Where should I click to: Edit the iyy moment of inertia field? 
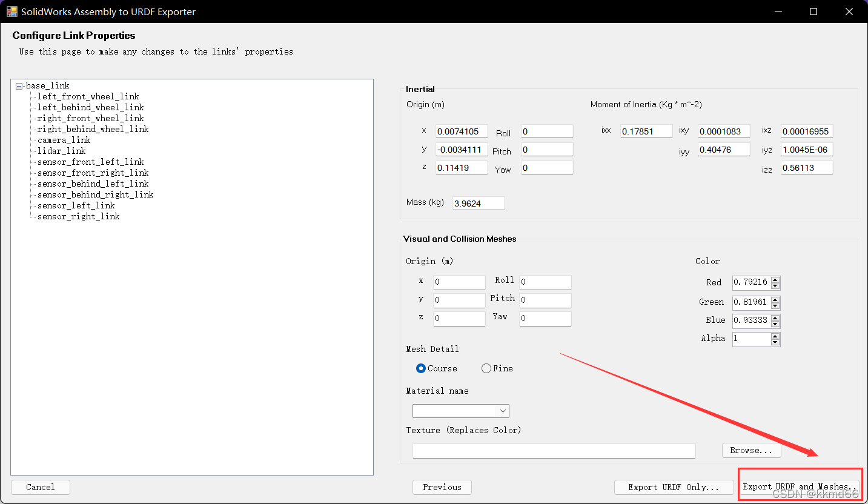(x=724, y=150)
